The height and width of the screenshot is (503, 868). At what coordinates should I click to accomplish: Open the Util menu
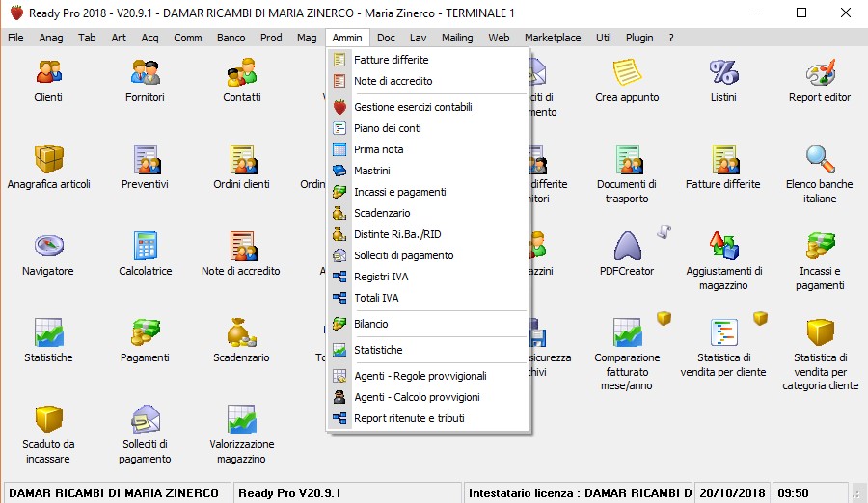[604, 38]
